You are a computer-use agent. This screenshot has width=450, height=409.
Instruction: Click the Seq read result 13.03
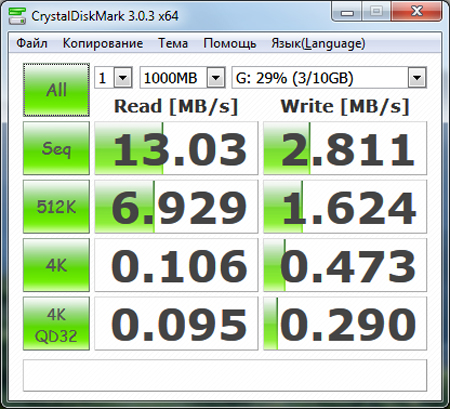click(x=176, y=148)
